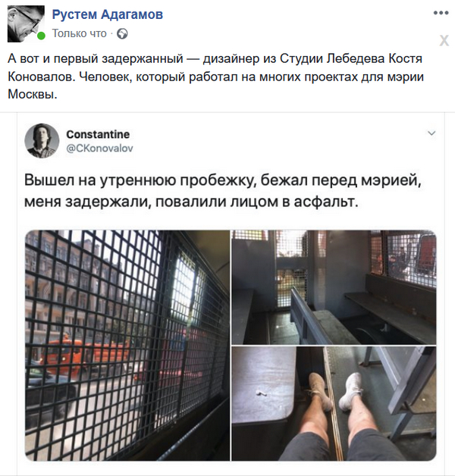The image size is (455, 476).
Task: Click the embedded tweet card's blank header area
Action: coord(273,140)
